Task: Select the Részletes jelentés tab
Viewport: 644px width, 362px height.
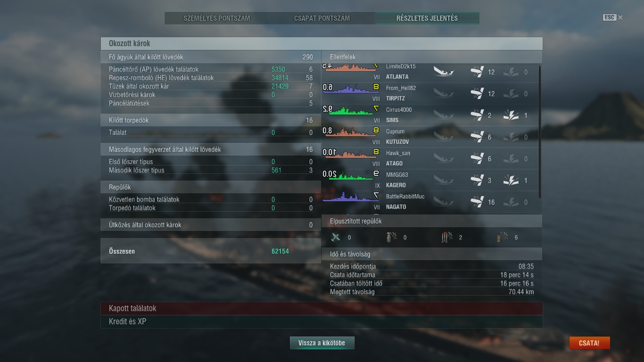Action: [x=427, y=18]
